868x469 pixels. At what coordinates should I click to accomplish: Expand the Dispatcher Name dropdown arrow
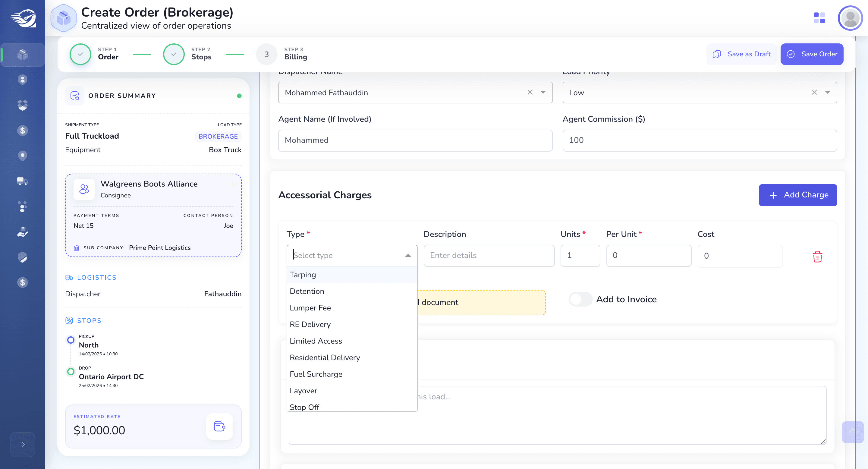[x=543, y=92]
